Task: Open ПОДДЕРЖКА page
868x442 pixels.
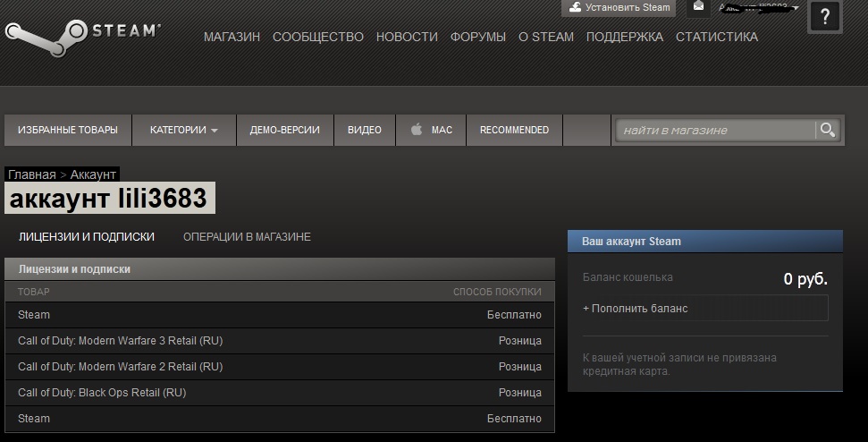Action: click(x=625, y=37)
